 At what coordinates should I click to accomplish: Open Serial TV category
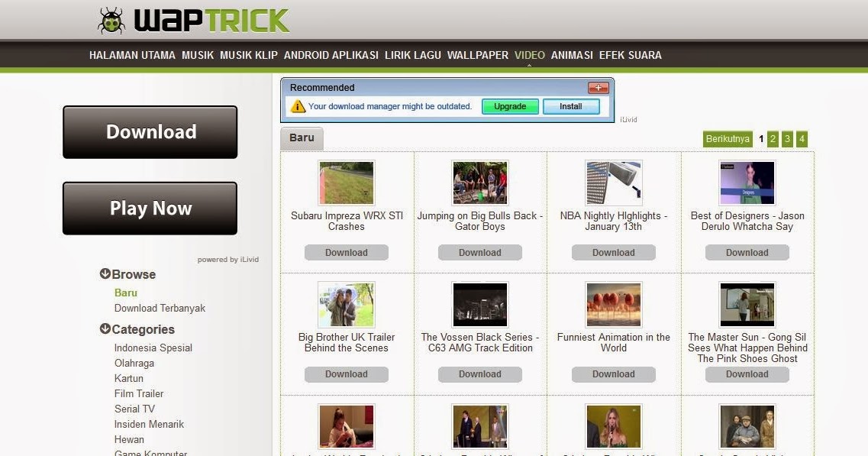tap(134, 409)
